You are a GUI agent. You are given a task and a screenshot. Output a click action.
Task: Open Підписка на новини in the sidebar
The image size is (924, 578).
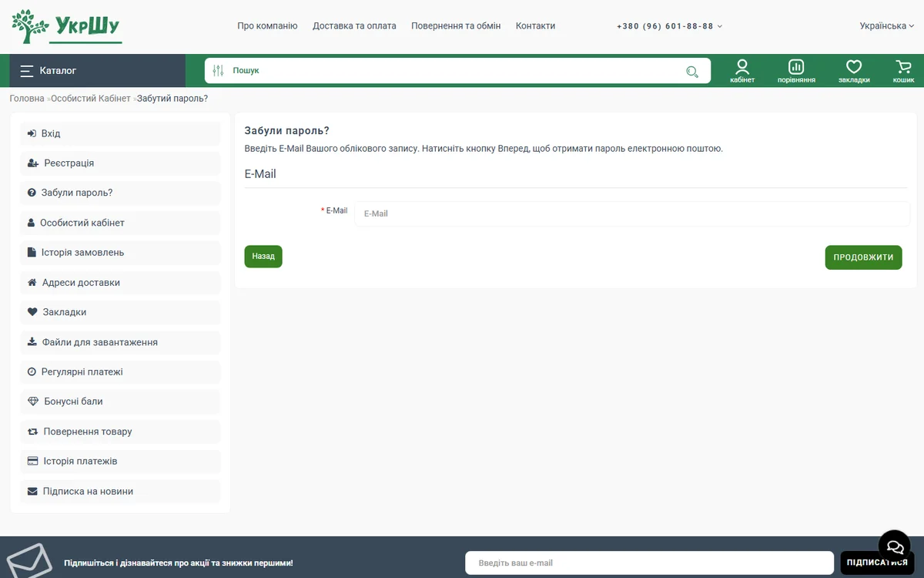pos(120,491)
